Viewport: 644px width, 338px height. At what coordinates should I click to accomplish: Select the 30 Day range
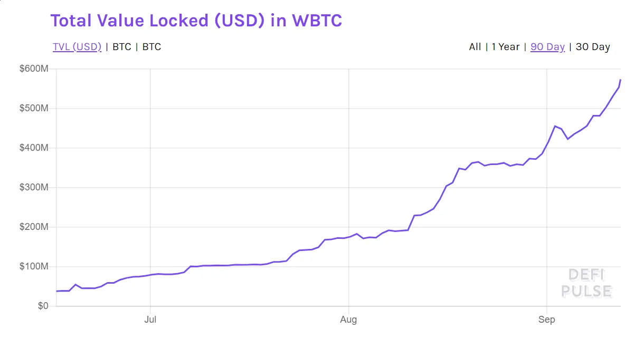click(593, 47)
